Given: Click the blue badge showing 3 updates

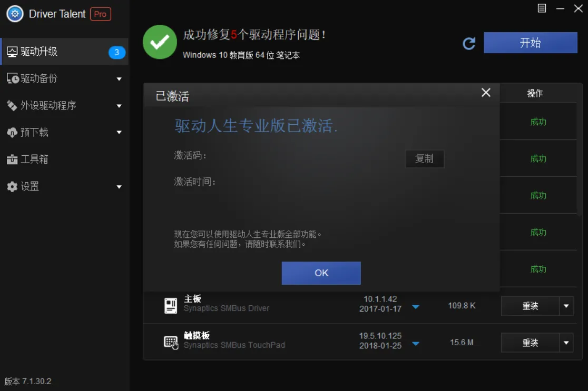Looking at the screenshot, I should click(116, 52).
